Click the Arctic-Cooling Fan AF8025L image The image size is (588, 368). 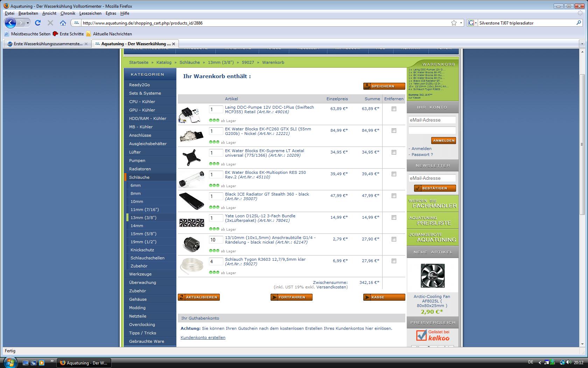pyautogui.click(x=432, y=276)
